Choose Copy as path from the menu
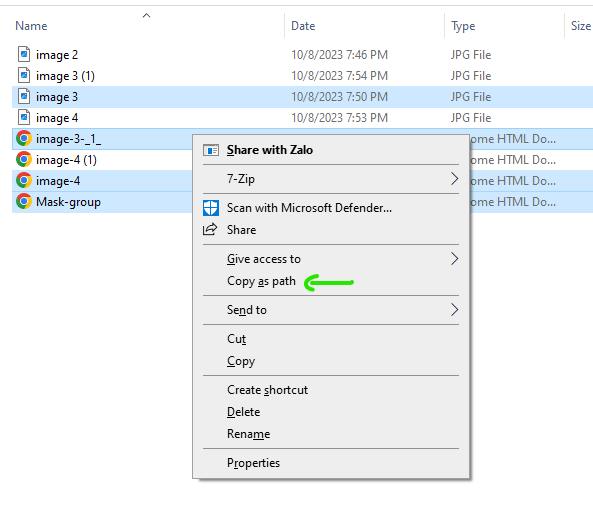The width and height of the screenshot is (593, 532). pyautogui.click(x=261, y=281)
